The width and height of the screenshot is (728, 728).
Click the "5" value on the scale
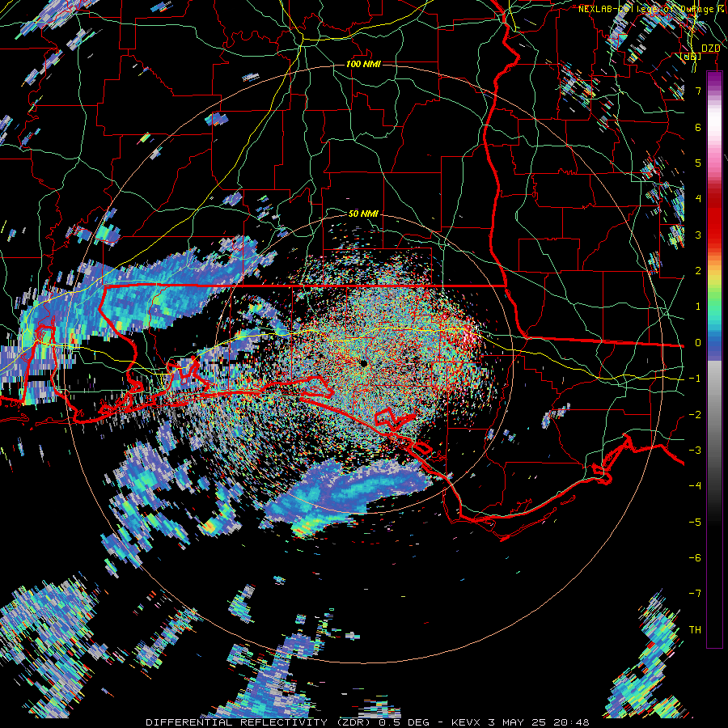point(698,163)
